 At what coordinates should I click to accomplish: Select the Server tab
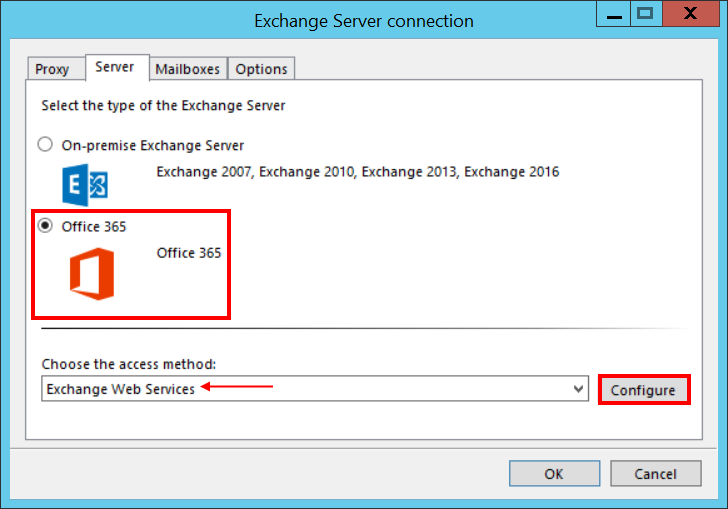click(x=115, y=67)
